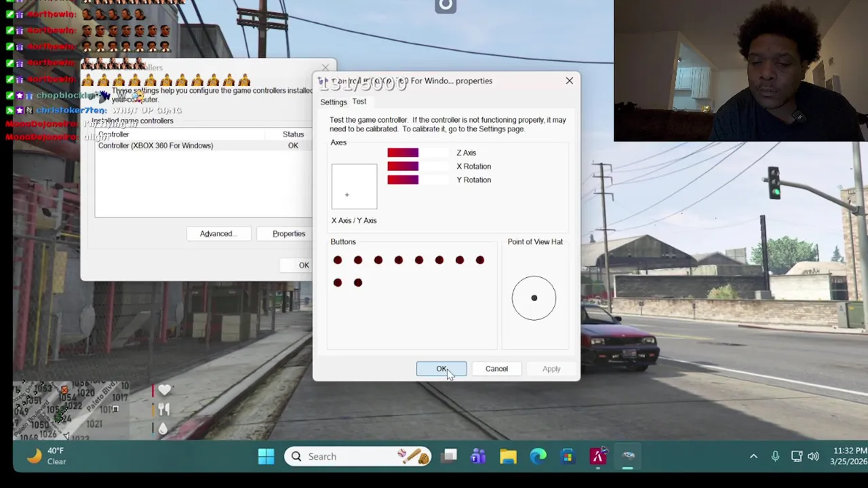Click the webcam overlay of the streamer
The height and width of the screenshot is (488, 868).
coord(741,70)
